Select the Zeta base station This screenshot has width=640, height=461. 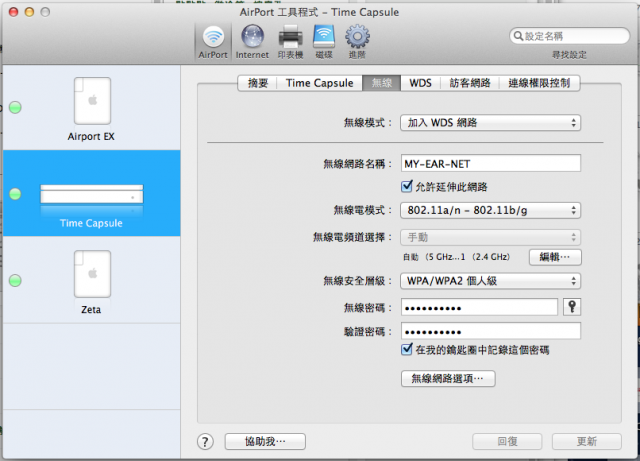[91, 280]
